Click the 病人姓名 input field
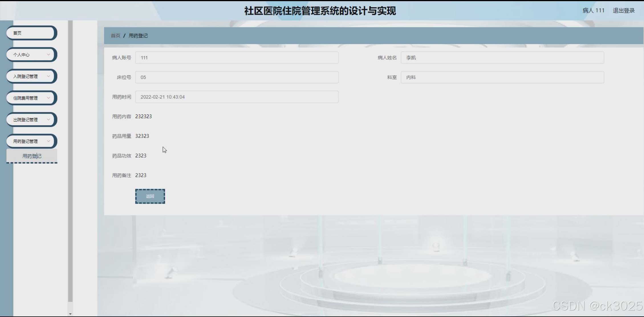 click(502, 58)
